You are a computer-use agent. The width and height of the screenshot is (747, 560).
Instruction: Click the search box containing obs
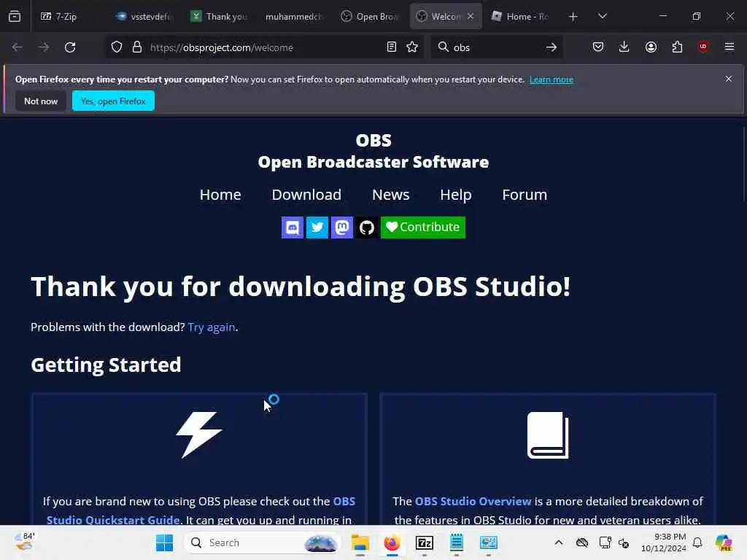tap(495, 47)
